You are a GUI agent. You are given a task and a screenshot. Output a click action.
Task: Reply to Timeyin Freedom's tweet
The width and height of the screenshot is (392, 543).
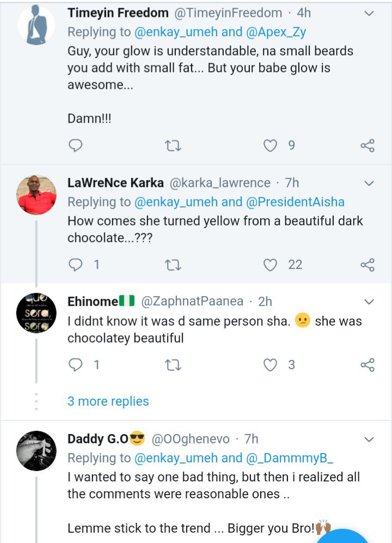click(76, 145)
